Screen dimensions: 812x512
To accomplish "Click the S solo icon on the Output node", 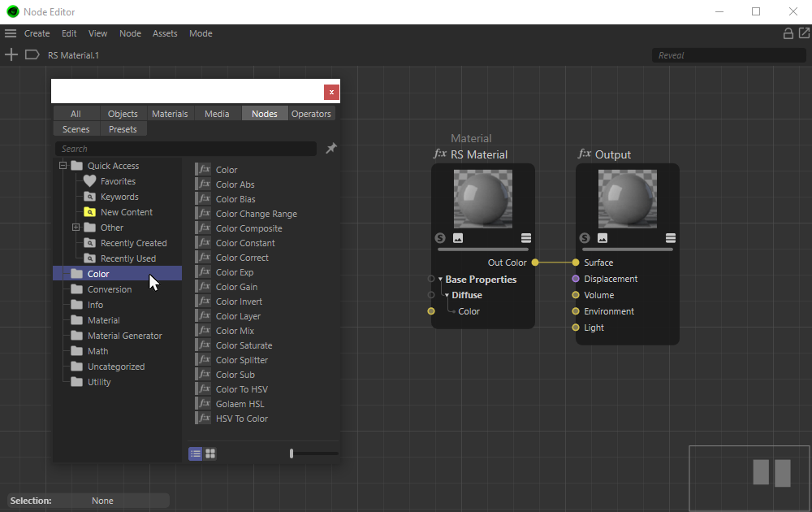I will point(585,238).
